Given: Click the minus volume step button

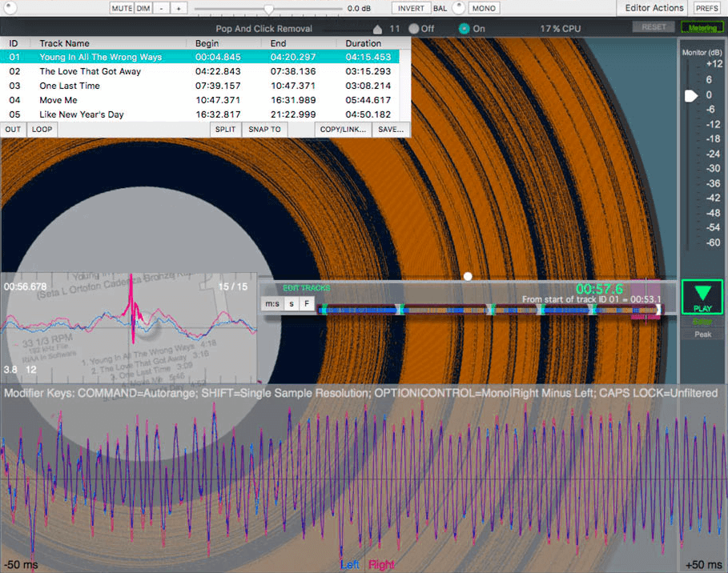Looking at the screenshot, I should [x=161, y=8].
